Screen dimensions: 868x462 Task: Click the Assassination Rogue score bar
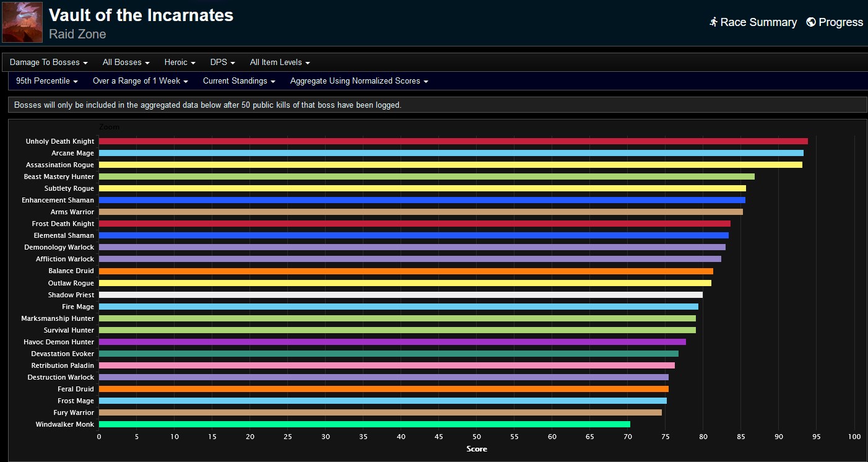tap(433, 165)
